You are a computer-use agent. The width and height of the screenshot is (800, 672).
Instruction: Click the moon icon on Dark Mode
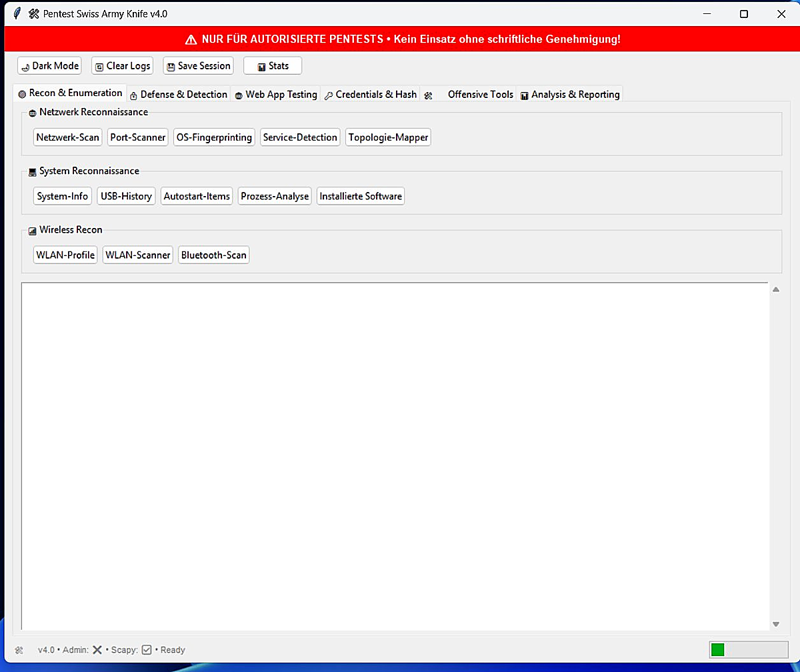point(25,67)
